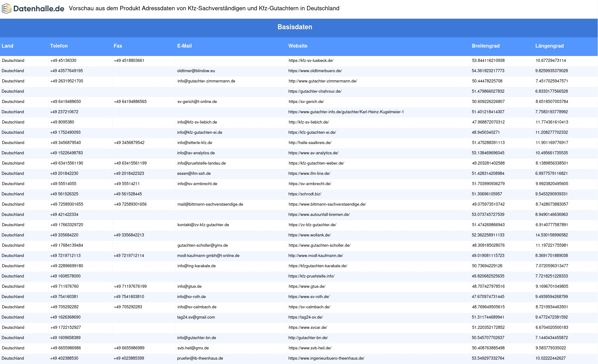Click the Land column header
598x364 pixels.
(7, 46)
